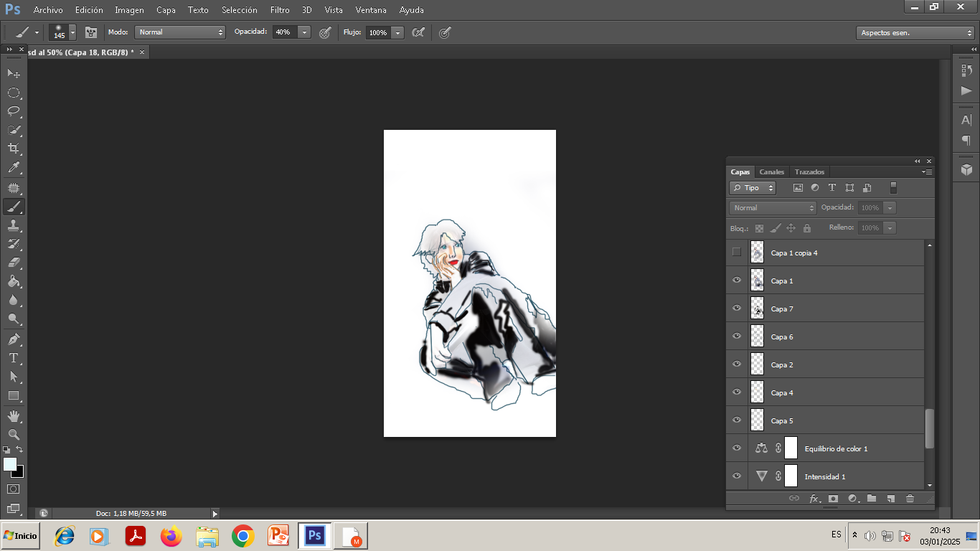Hide the Capa 5 layer
980x551 pixels.
click(x=736, y=420)
